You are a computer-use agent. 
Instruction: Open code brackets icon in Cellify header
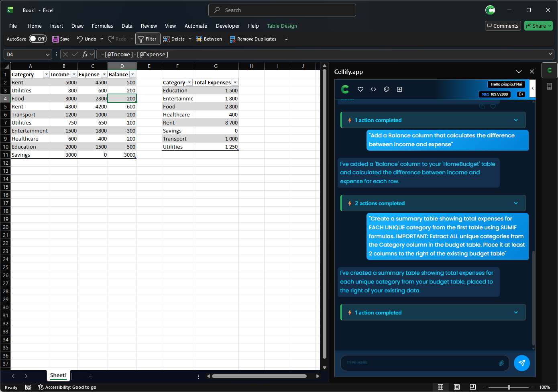(373, 89)
